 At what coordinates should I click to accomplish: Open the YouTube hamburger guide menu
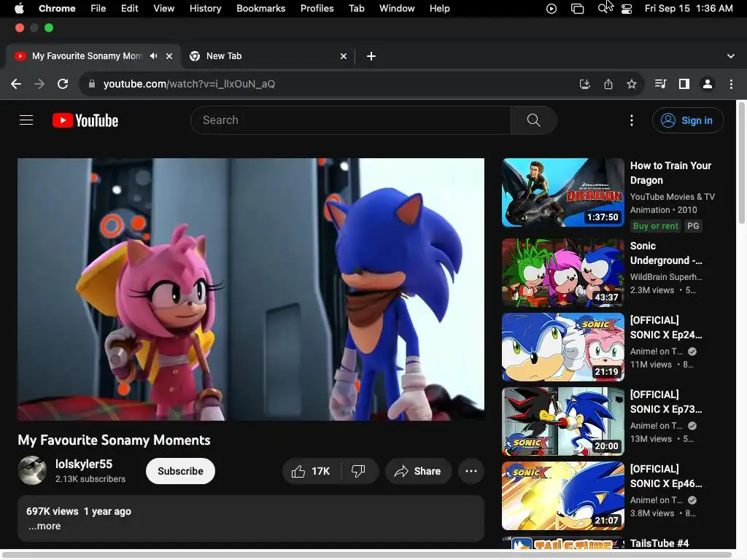(x=26, y=120)
